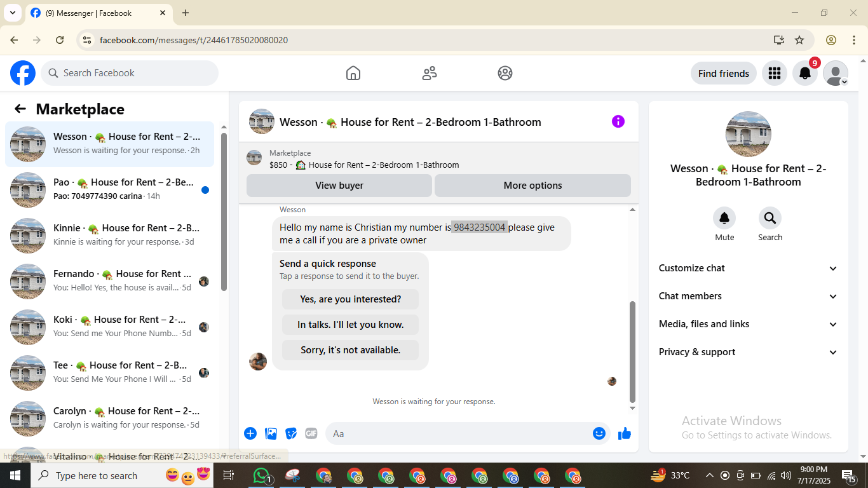Open the Friends icon in the top navigation
Viewport: 868px width, 488px height.
tap(430, 73)
